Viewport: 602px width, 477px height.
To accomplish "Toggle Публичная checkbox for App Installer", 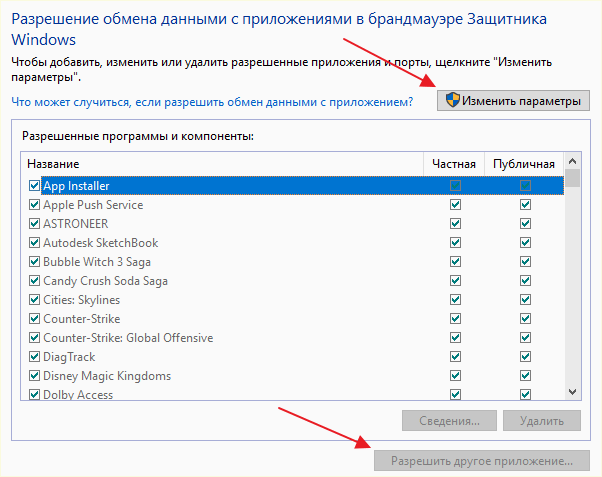I will pyautogui.click(x=525, y=186).
